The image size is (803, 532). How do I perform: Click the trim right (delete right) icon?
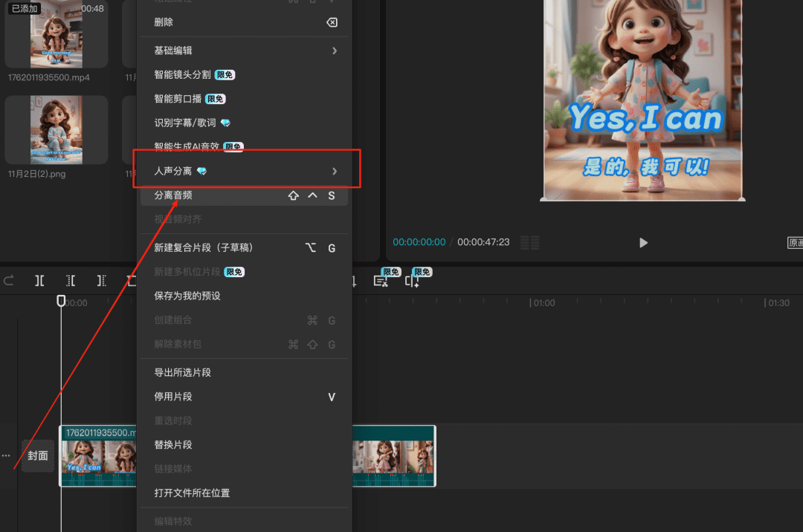click(102, 280)
